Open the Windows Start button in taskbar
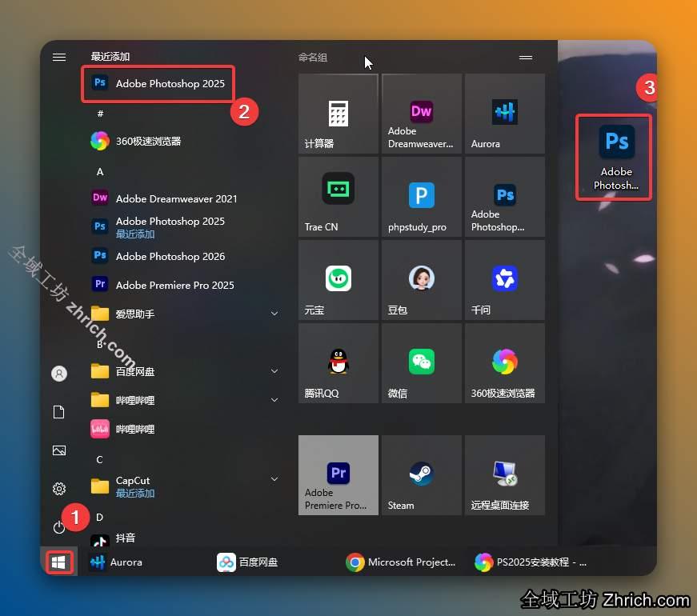Screen dimensions: 697x616 58,562
